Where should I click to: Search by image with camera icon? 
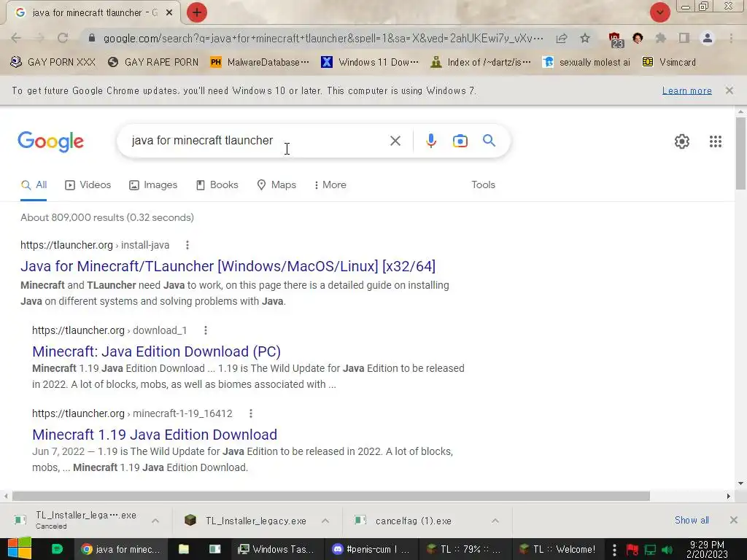pyautogui.click(x=460, y=141)
